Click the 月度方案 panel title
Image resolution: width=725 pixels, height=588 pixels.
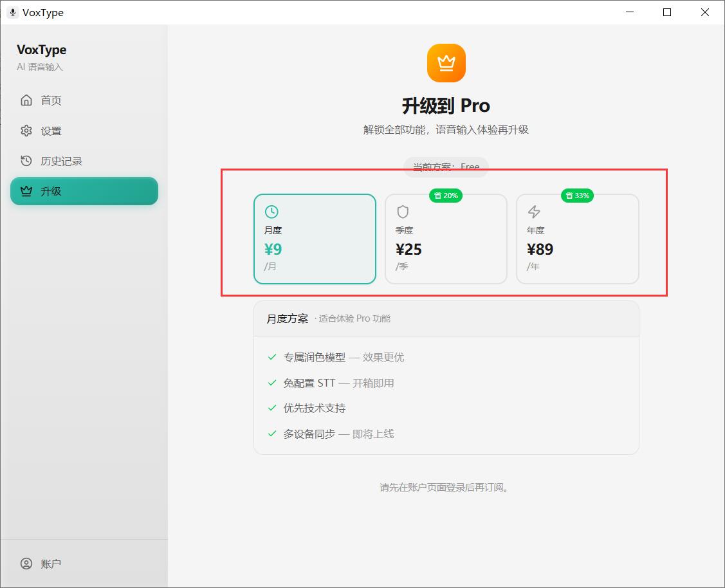(x=287, y=318)
